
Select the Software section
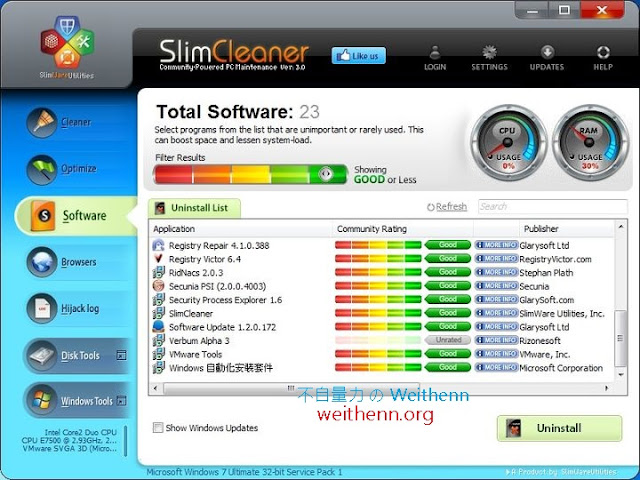pos(76,216)
